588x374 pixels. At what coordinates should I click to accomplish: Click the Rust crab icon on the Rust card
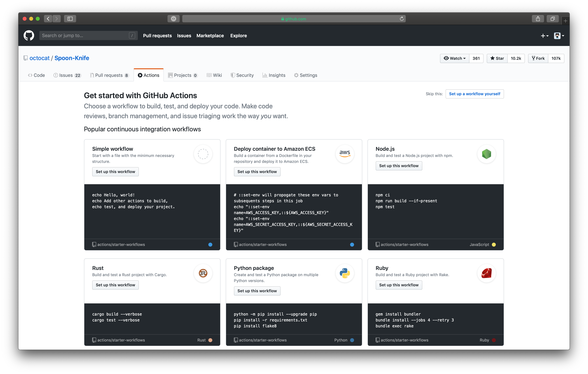click(x=203, y=273)
